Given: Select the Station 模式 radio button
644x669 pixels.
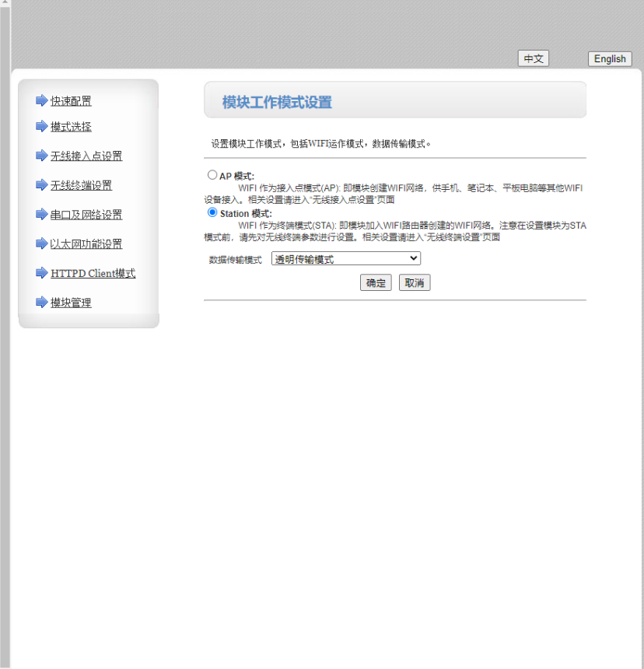Looking at the screenshot, I should click(x=212, y=212).
